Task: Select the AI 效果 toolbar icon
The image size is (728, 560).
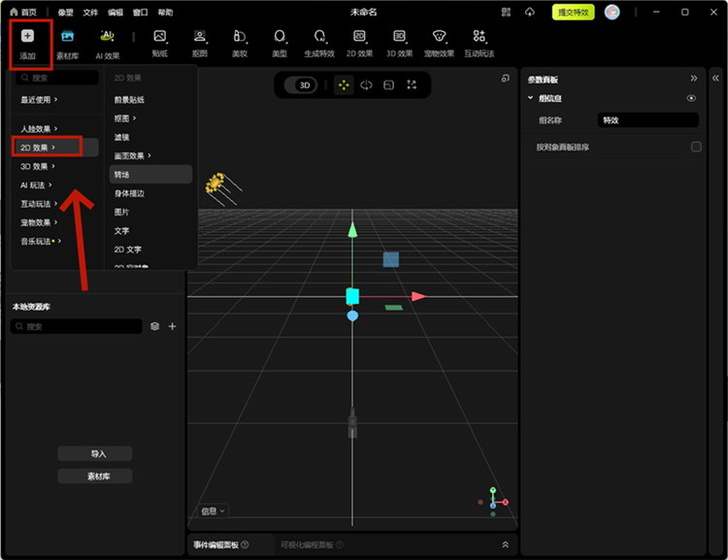Action: click(x=107, y=37)
